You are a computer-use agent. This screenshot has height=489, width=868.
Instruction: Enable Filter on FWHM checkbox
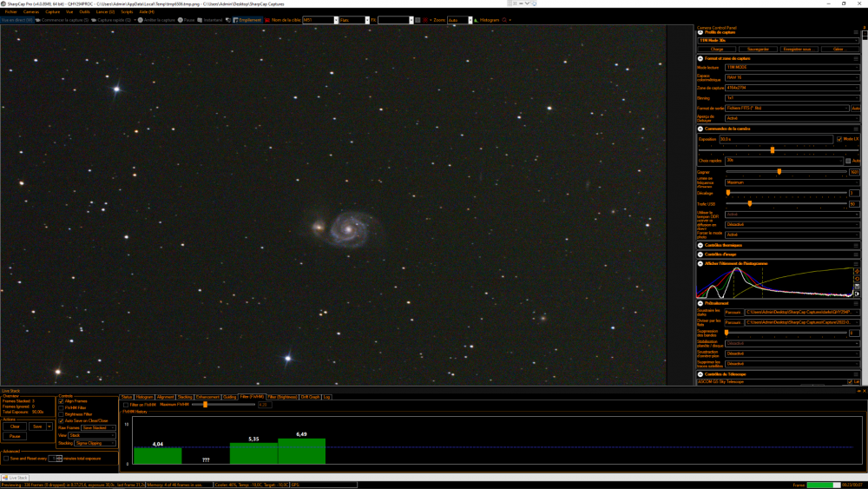[126, 405]
